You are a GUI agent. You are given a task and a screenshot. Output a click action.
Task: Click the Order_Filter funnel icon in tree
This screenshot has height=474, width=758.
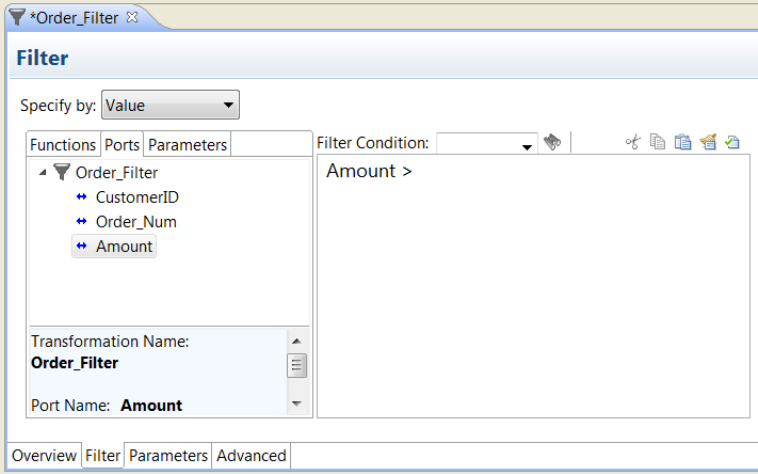(x=62, y=172)
